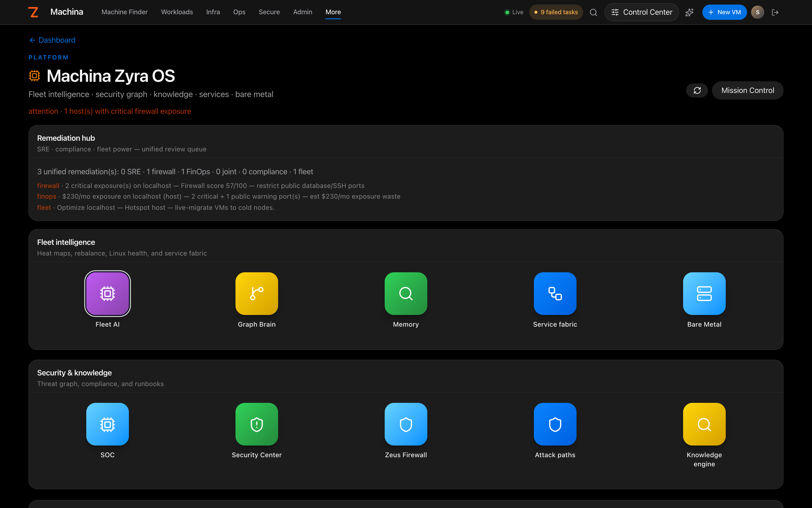Open the Service fabric tile
This screenshot has width=812, height=508.
[555, 294]
